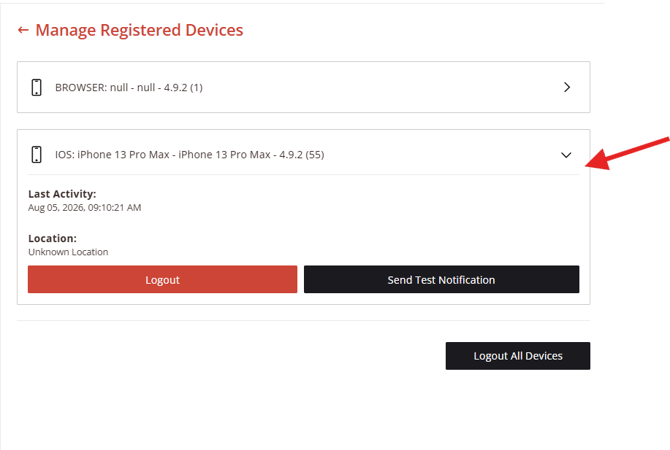Click the phone icon in BROWSER row
Screen dimensions: 670x450
[37, 87]
